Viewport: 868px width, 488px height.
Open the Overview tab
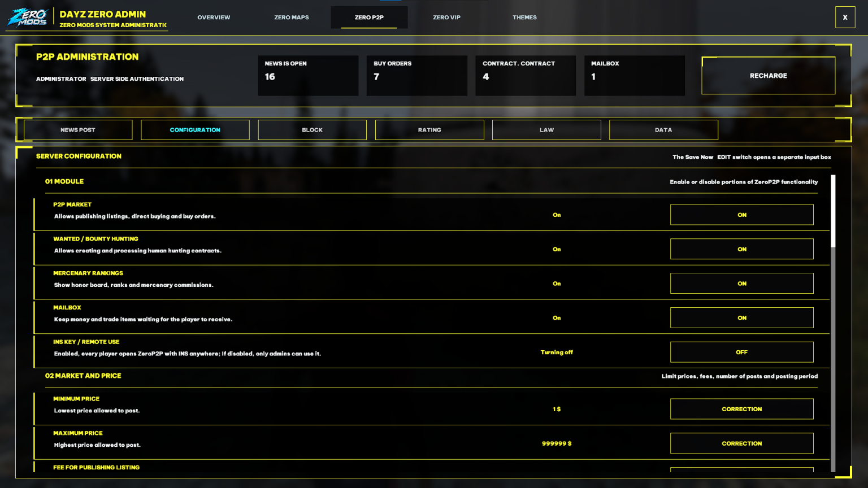tap(214, 18)
